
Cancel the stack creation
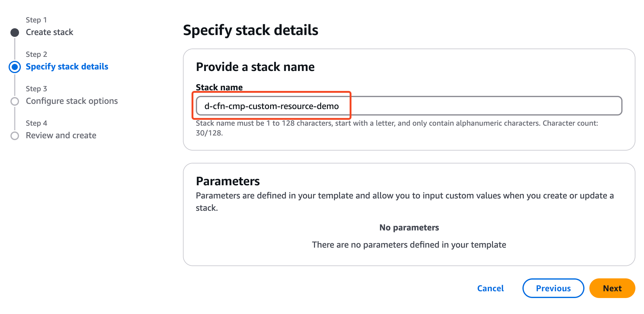490,288
